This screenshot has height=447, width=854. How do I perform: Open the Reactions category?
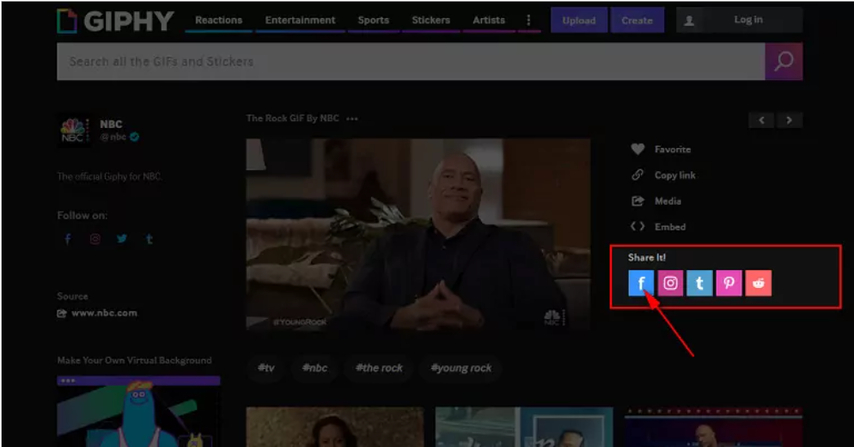coord(218,20)
